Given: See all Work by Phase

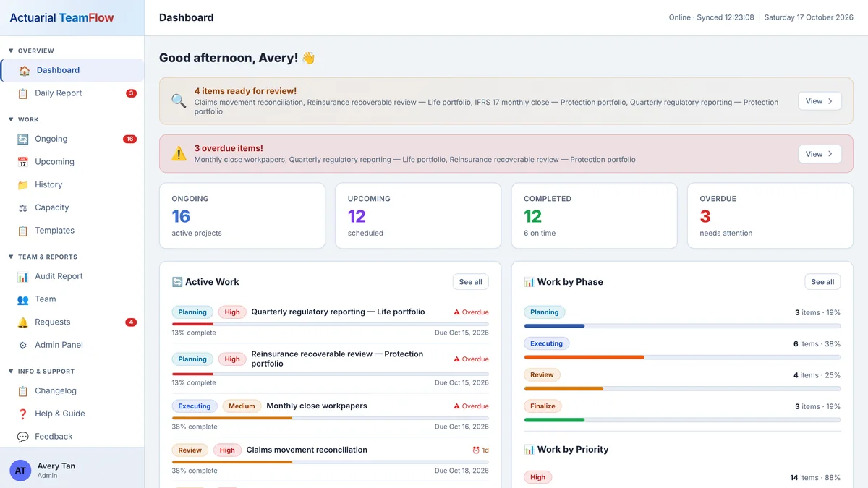Looking at the screenshot, I should [x=822, y=282].
